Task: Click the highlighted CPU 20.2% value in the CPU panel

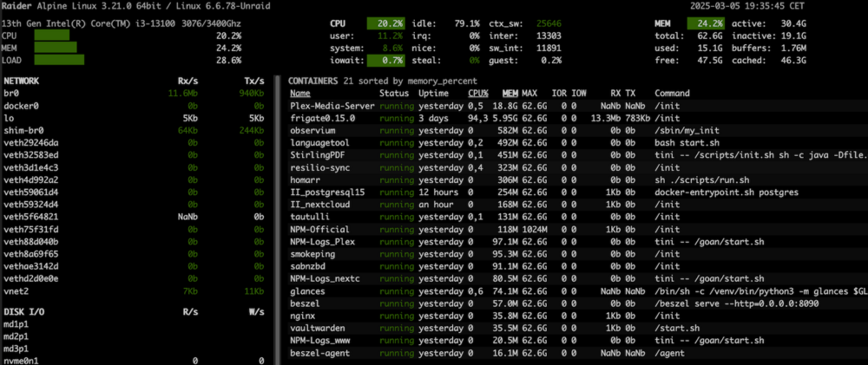Action: (x=385, y=23)
